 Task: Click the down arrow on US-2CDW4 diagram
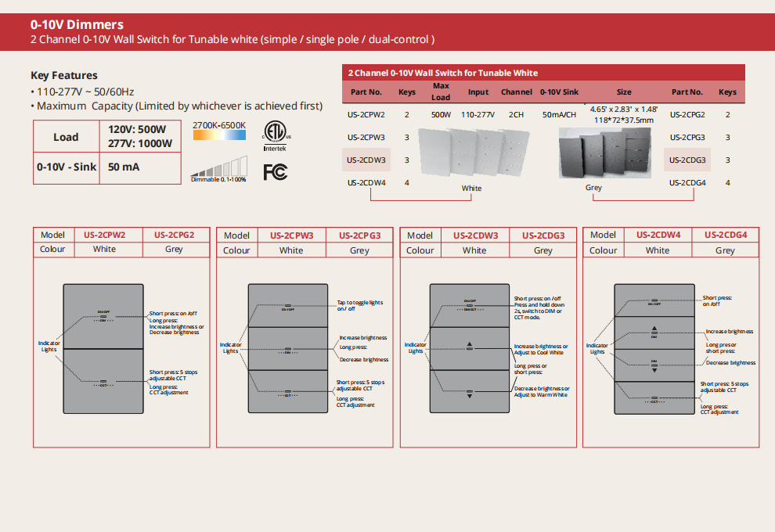point(654,368)
